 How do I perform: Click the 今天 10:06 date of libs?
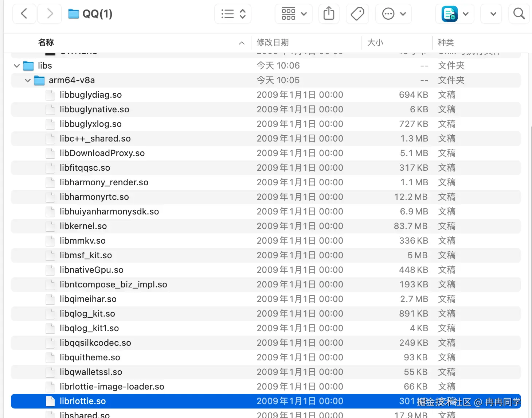point(278,66)
